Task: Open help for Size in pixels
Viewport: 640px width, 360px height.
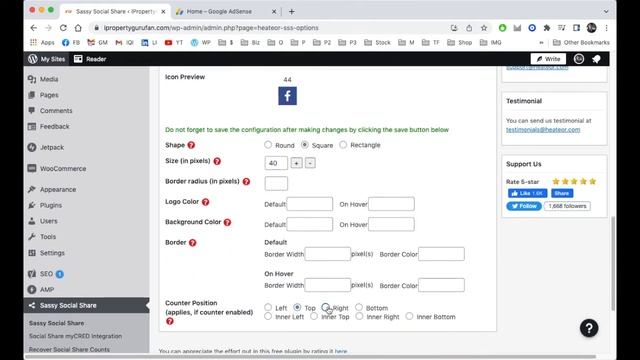Action: click(217, 161)
